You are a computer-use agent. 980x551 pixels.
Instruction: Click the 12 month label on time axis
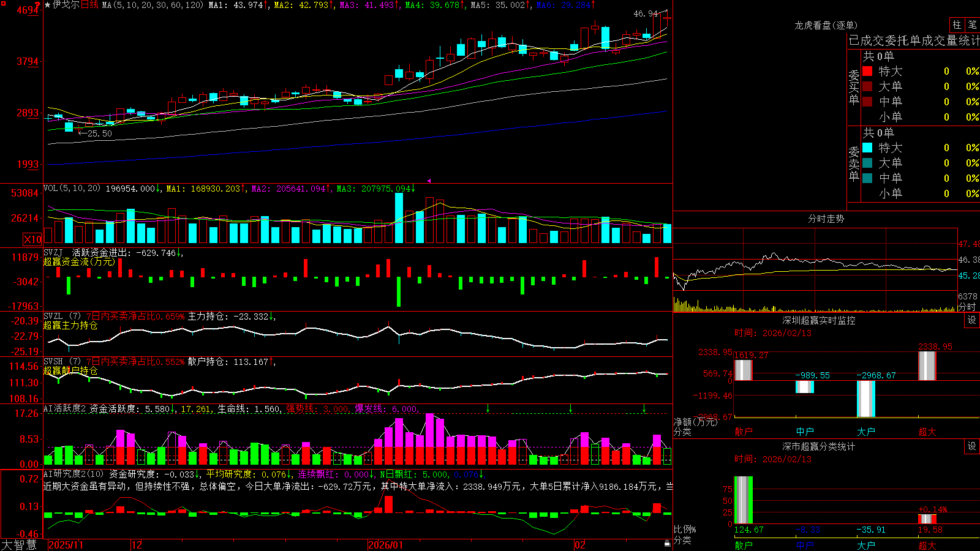pyautogui.click(x=137, y=545)
